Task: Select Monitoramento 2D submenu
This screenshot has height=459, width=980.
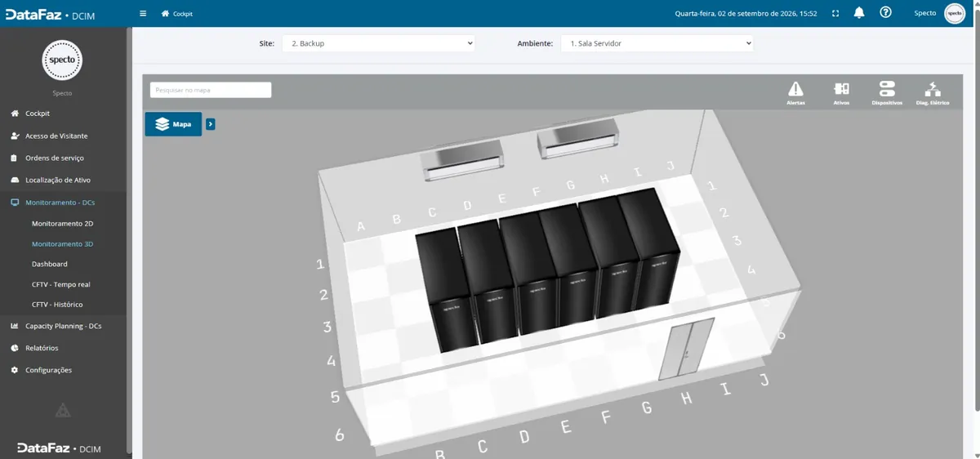Action: (63, 223)
